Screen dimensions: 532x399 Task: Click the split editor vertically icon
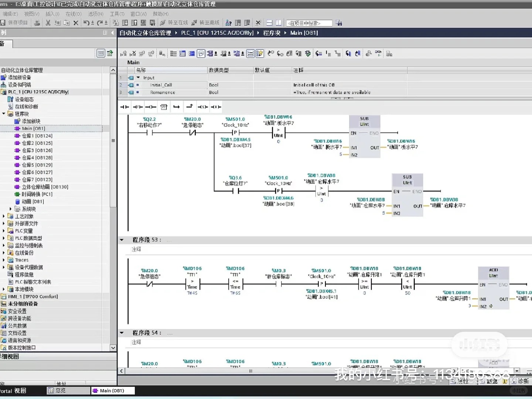click(x=279, y=23)
